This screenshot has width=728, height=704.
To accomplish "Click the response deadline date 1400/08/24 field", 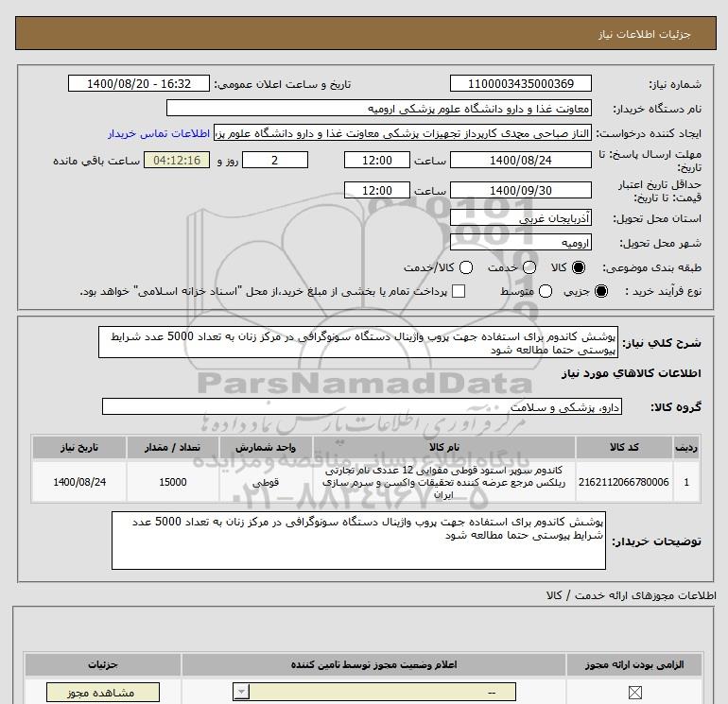I will click(x=521, y=161).
